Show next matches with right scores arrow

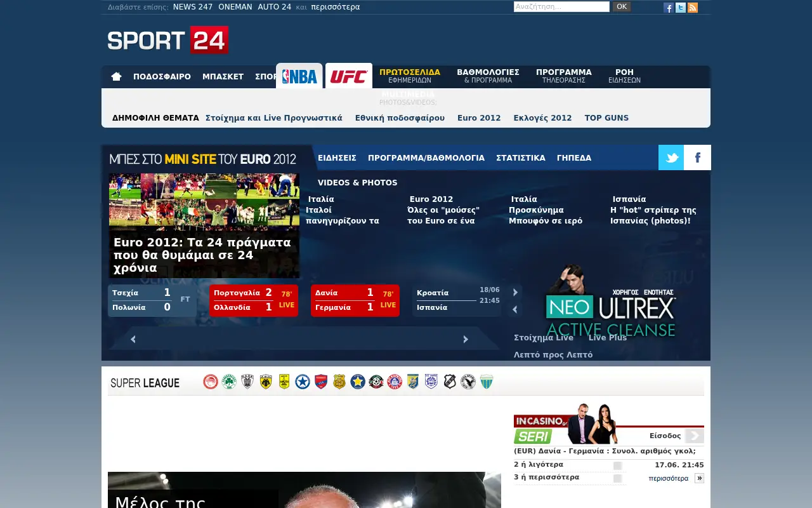[515, 292]
